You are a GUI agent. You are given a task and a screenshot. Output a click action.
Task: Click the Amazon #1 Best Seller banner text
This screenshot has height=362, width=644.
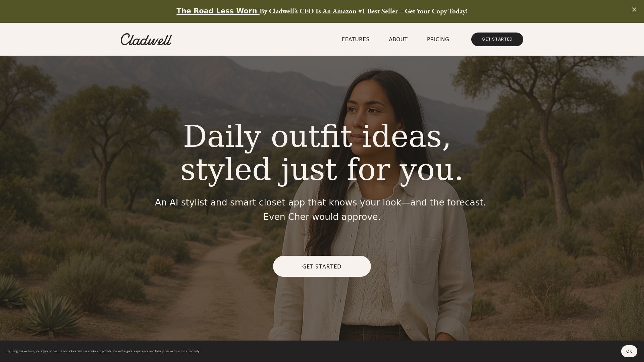coord(364,11)
